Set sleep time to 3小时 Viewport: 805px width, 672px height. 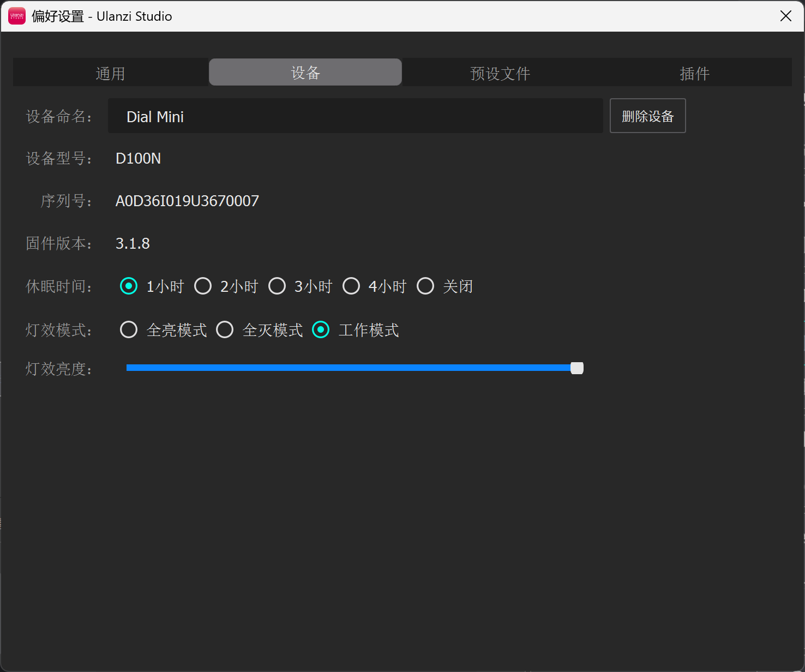(277, 286)
